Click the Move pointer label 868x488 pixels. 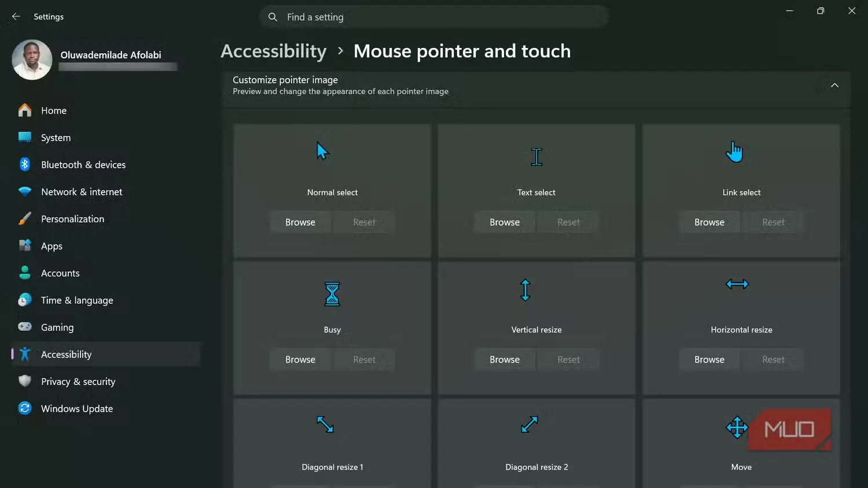tap(741, 467)
